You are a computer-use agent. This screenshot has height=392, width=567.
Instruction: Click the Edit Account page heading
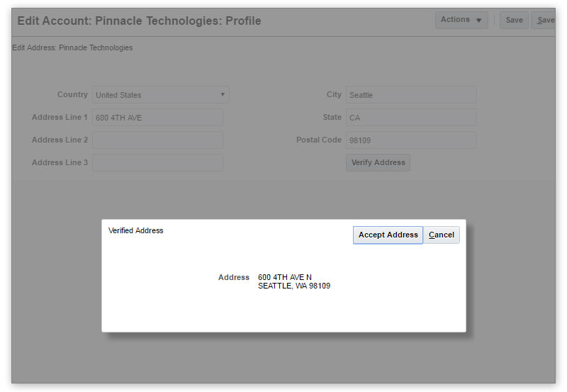139,21
